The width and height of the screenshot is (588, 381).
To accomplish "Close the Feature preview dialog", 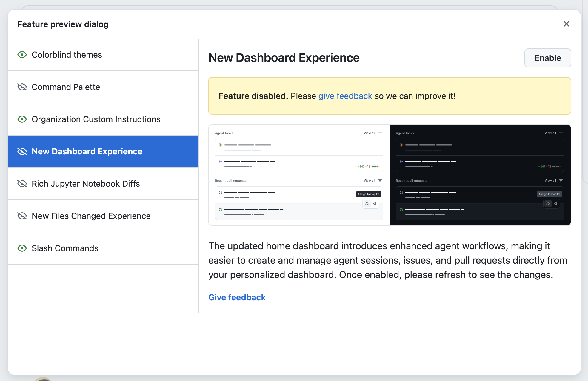I will tap(566, 24).
